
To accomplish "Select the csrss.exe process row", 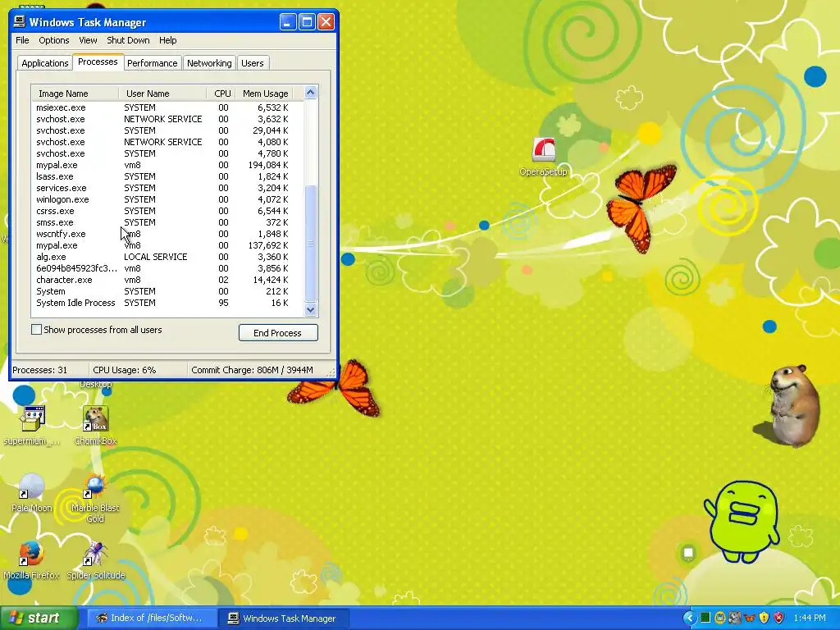I will click(167, 211).
